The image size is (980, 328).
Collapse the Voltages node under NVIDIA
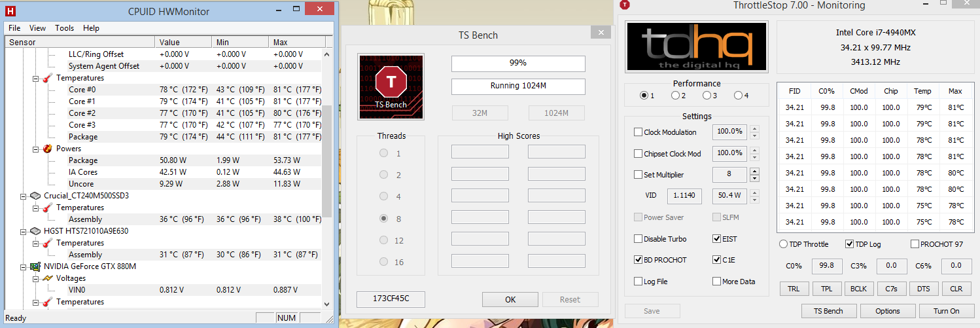[x=36, y=278]
